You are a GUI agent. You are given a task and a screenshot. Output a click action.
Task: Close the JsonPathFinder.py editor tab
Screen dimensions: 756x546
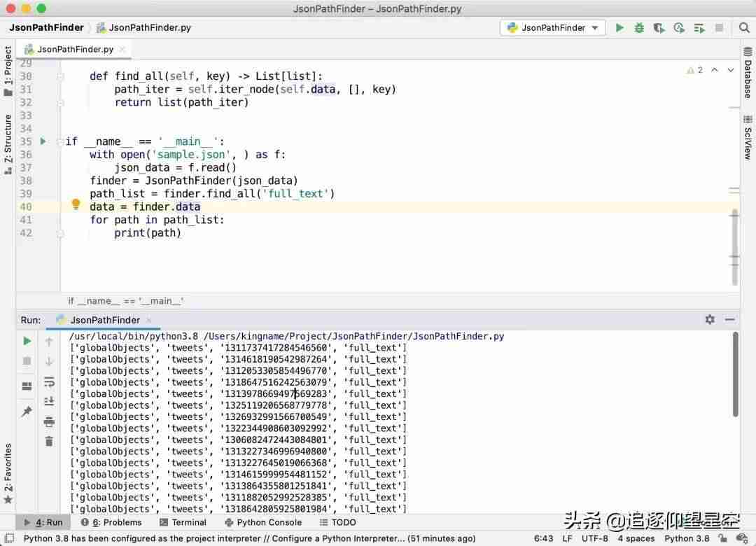(x=122, y=49)
